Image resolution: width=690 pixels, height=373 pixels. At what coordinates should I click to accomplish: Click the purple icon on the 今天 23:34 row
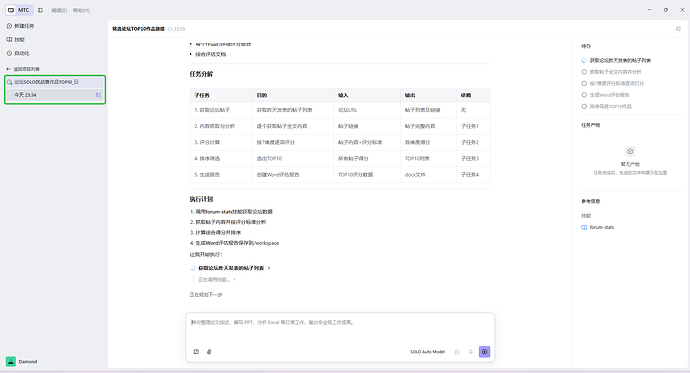coord(98,95)
